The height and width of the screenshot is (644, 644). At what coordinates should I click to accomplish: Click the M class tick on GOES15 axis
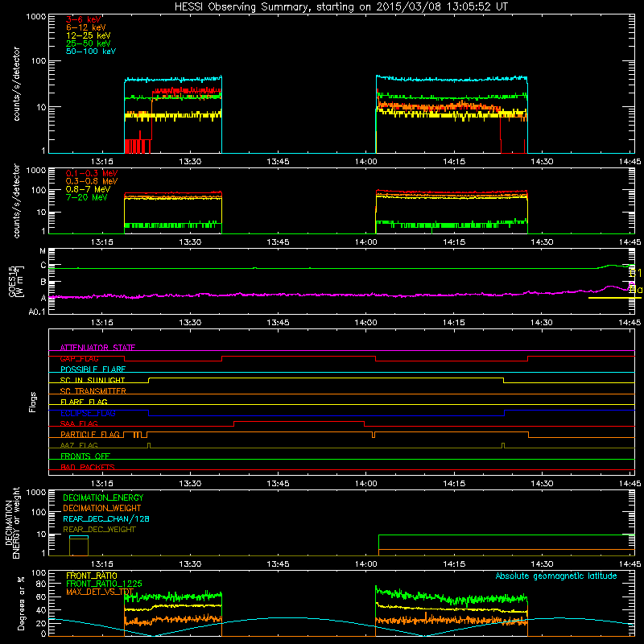[43, 251]
